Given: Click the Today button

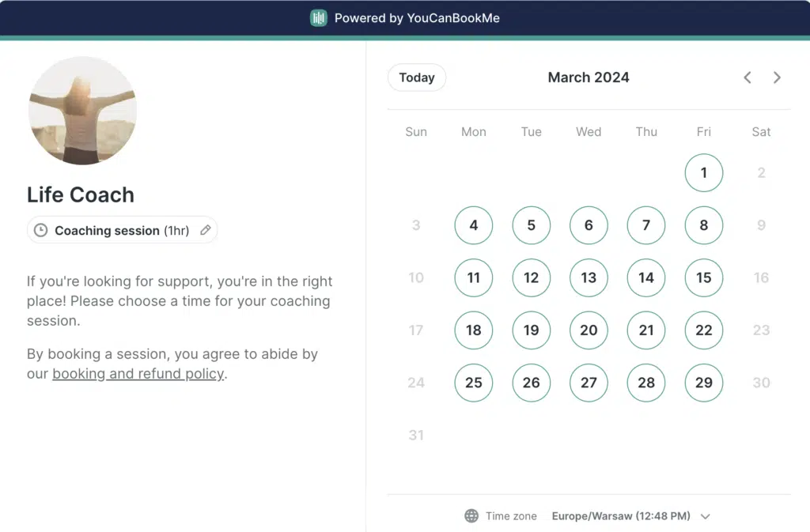Looking at the screenshot, I should 416,77.
